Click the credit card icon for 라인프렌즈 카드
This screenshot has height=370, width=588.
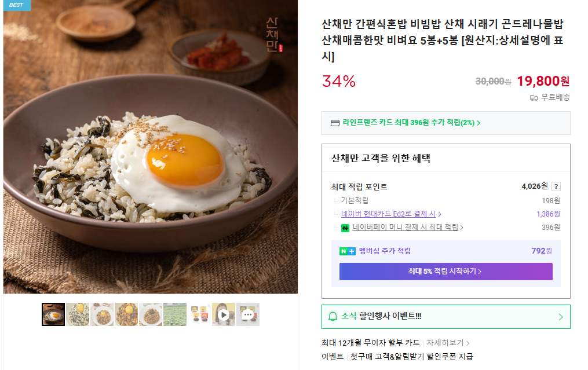335,123
